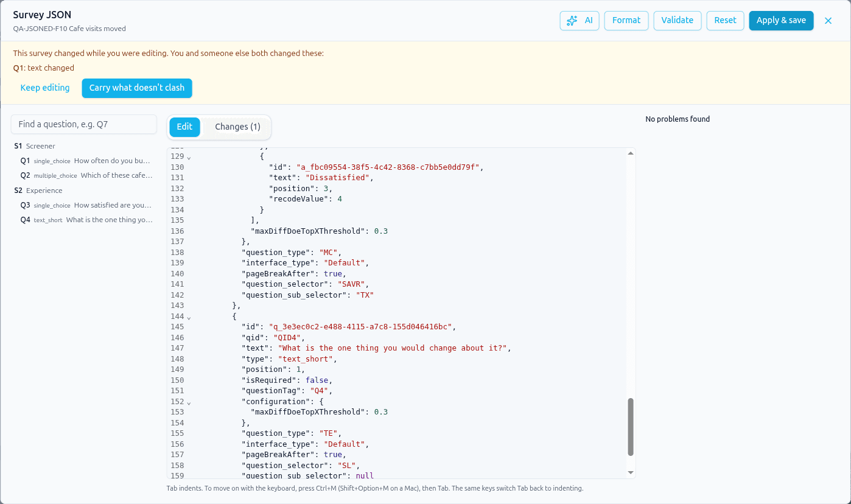851x504 pixels.
Task: Click the Reset button
Action: (725, 21)
